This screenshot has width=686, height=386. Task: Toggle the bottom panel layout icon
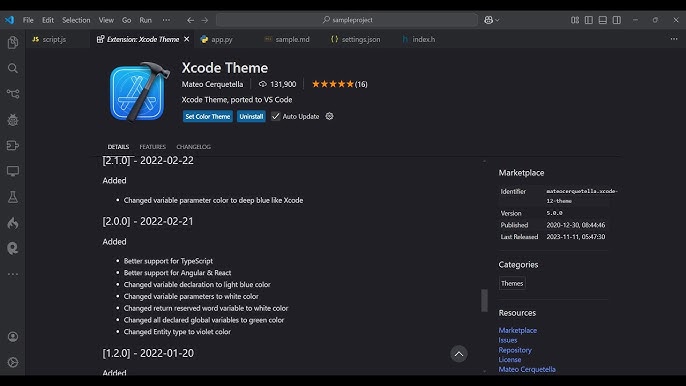[x=603, y=20]
